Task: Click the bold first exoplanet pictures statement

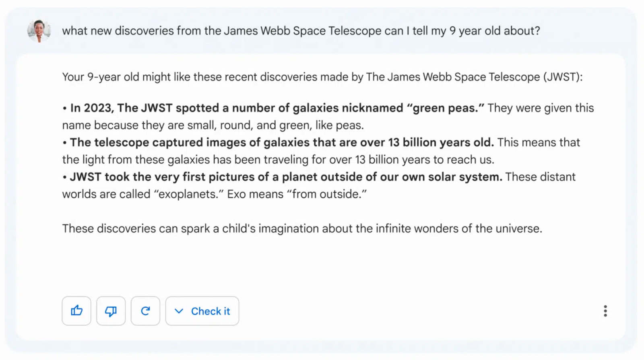Action: click(x=286, y=177)
